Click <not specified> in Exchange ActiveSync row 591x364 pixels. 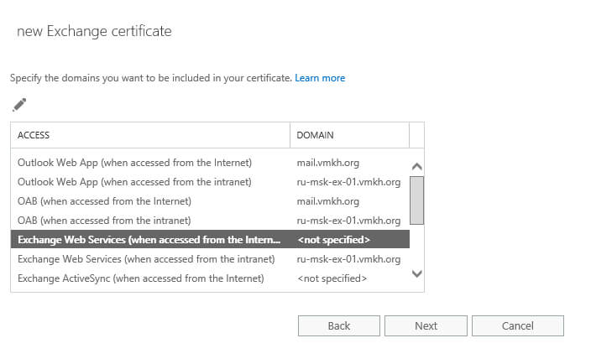(332, 278)
